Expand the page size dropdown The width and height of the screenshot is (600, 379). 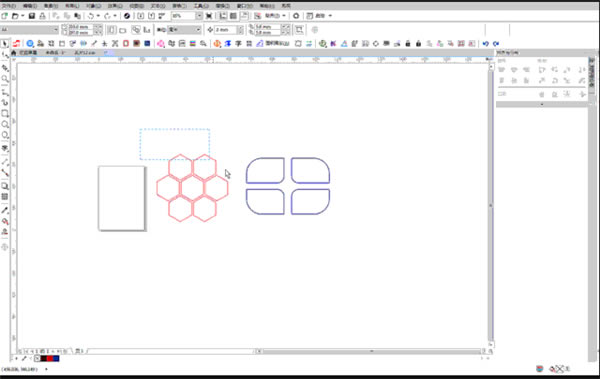(x=56, y=29)
